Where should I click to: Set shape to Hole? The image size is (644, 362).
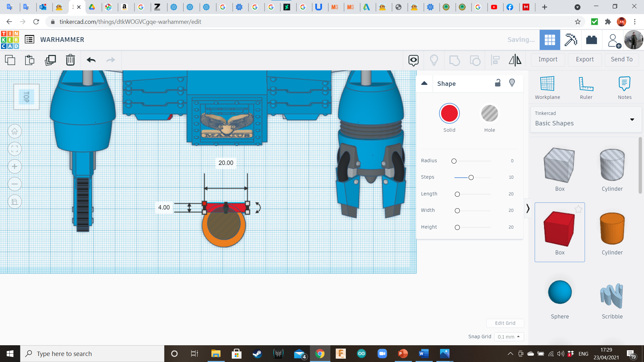(x=489, y=114)
